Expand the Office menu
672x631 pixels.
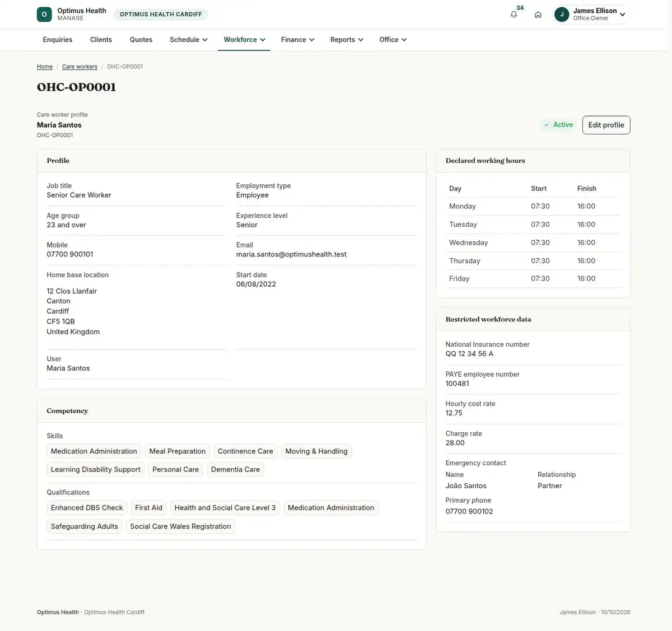(393, 40)
